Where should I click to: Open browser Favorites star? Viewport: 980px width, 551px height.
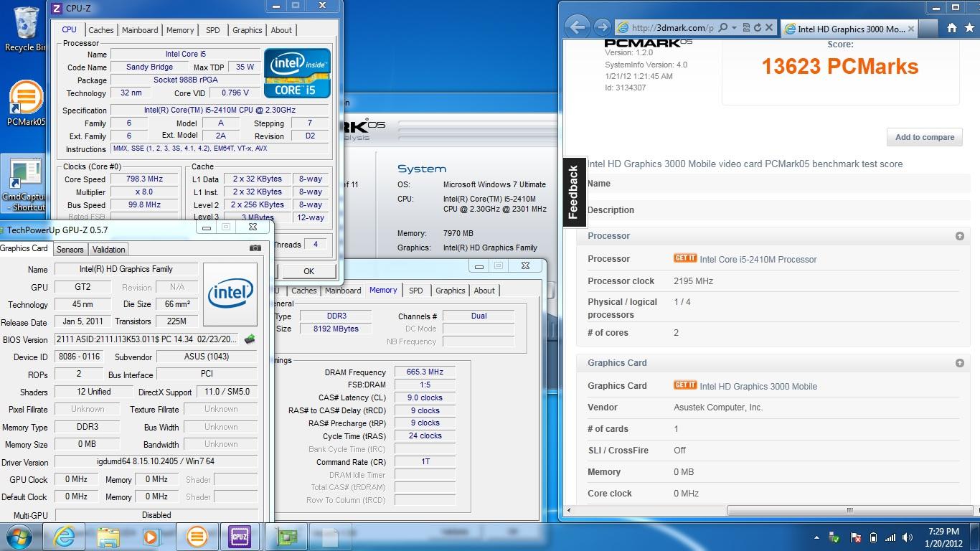[x=969, y=28]
